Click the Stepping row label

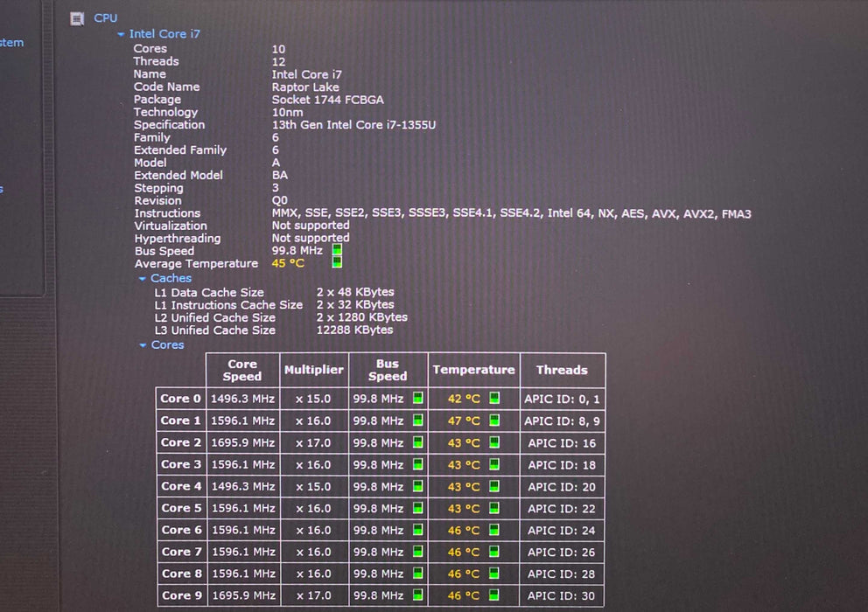(x=159, y=188)
